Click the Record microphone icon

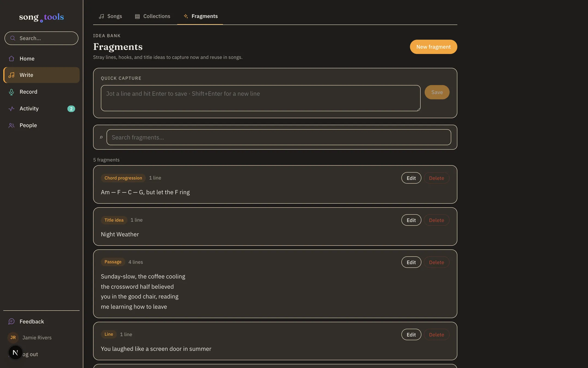coord(11,92)
